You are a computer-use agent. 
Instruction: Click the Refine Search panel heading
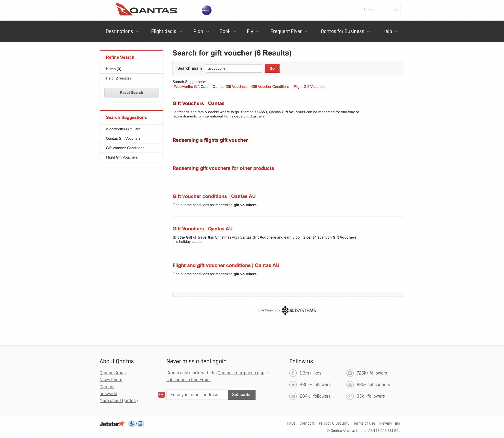pos(120,57)
